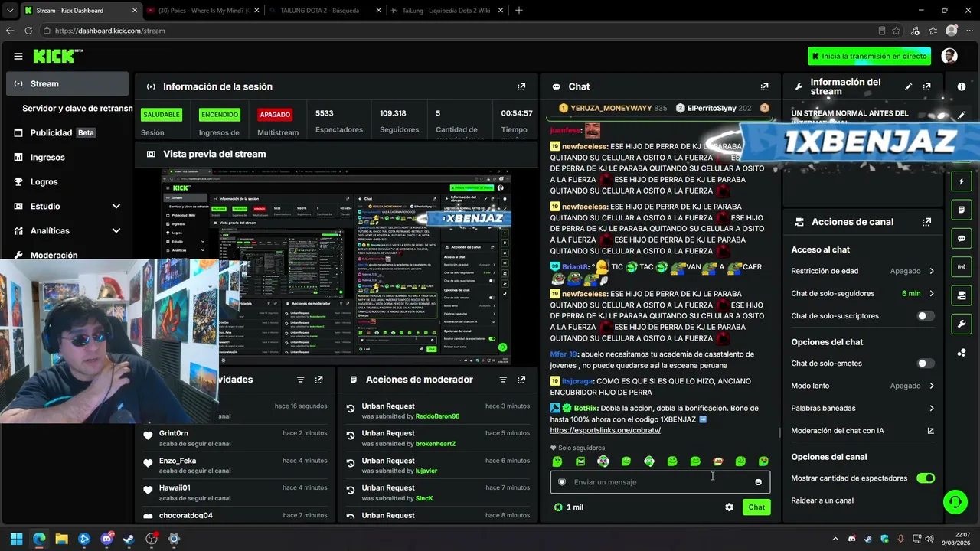980x551 pixels.
Task: Click the wrench icon in the right rail
Action: [x=962, y=324]
